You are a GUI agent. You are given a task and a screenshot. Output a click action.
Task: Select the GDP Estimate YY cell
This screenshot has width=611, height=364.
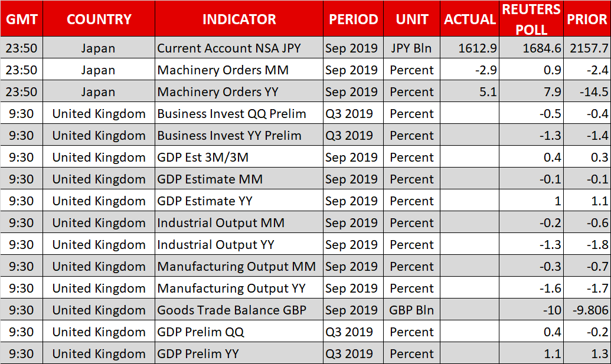click(x=239, y=201)
